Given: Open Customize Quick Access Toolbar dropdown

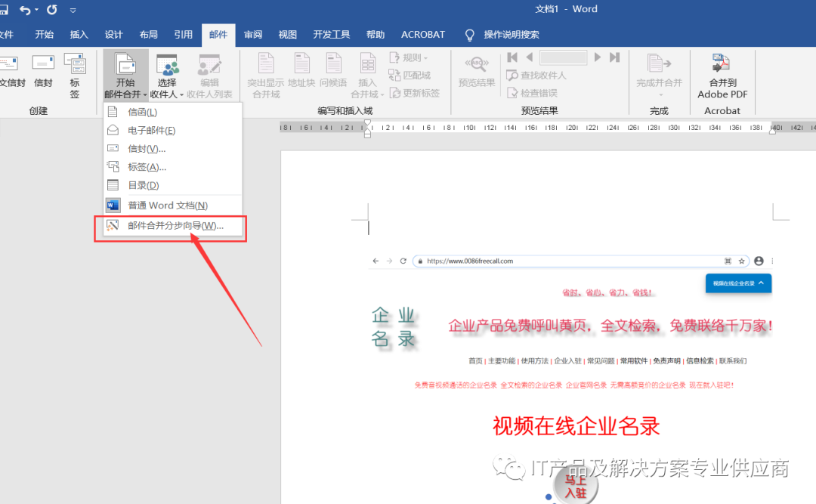Looking at the screenshot, I should [73, 10].
